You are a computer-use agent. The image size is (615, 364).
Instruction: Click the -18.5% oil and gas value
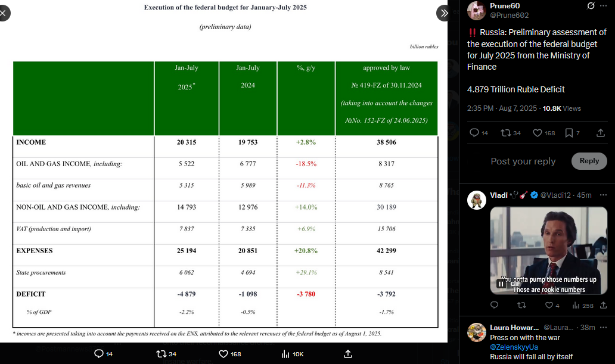(x=306, y=164)
